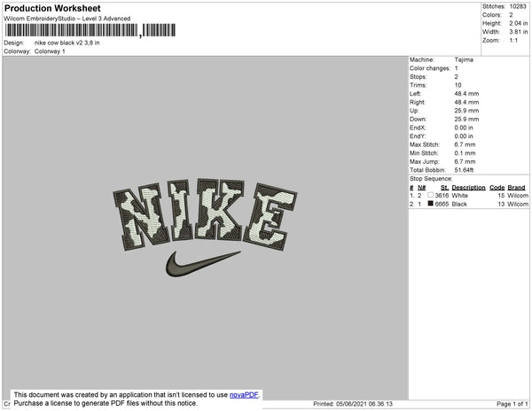Click the 'Stops:' label

[419, 76]
